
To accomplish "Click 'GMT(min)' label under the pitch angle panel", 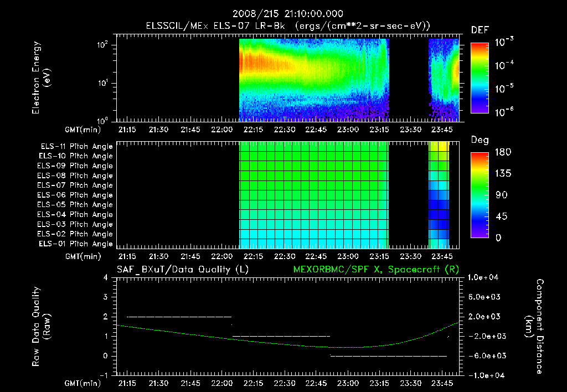I will coord(83,257).
